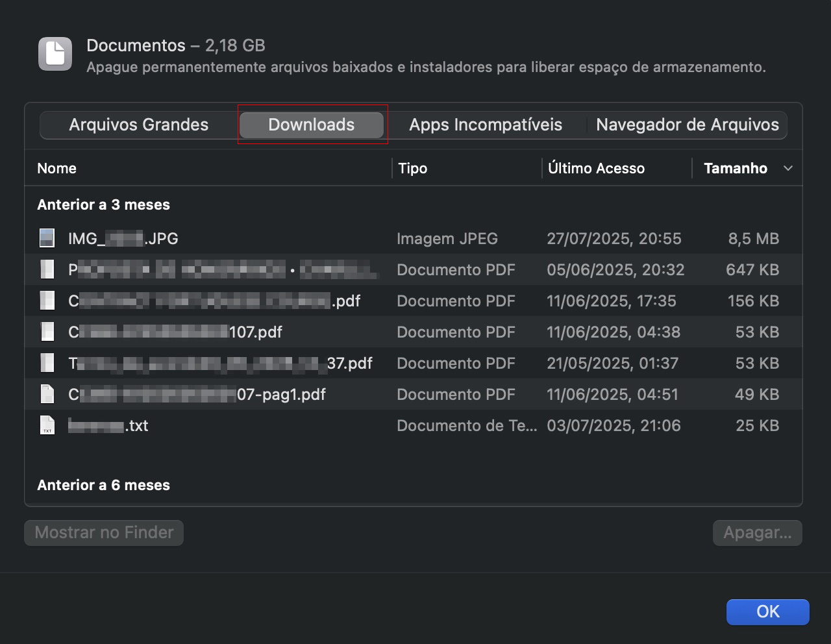
Task: Reselect the Downloads tab
Action: (311, 125)
